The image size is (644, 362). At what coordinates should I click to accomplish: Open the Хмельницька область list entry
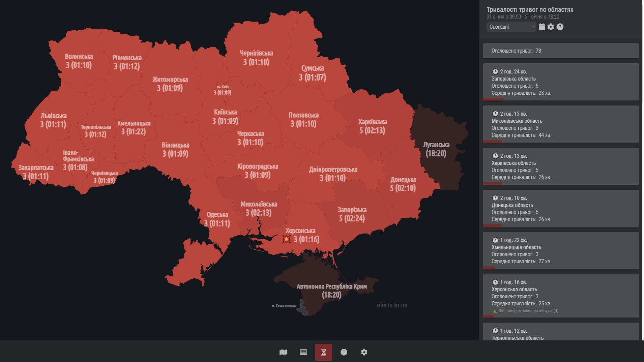(561, 250)
